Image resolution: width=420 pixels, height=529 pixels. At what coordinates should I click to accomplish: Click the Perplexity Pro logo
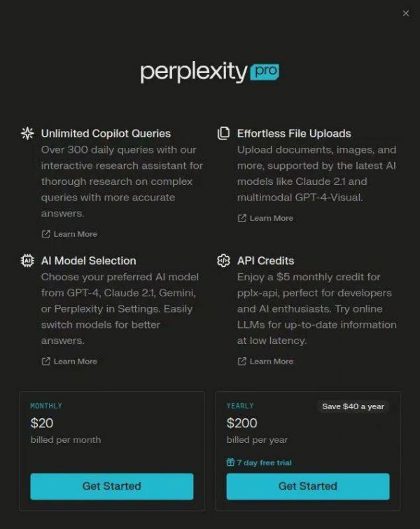(x=209, y=72)
